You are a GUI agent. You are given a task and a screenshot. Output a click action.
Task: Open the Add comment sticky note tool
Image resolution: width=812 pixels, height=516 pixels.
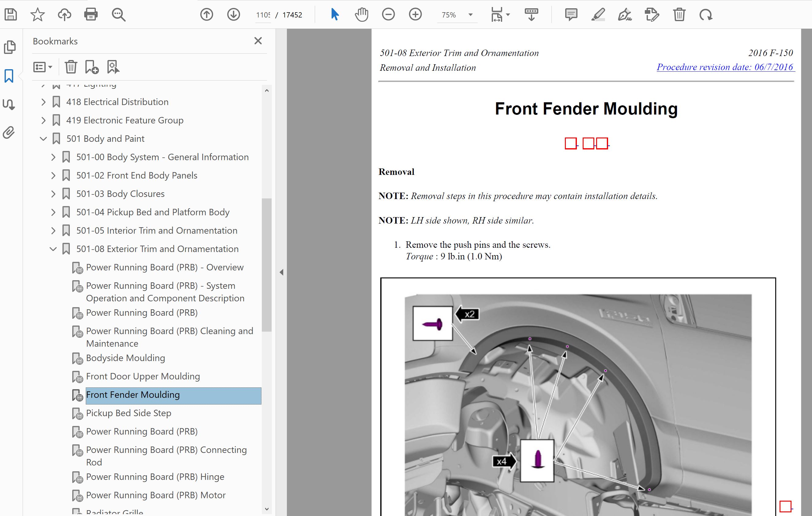[x=571, y=14]
